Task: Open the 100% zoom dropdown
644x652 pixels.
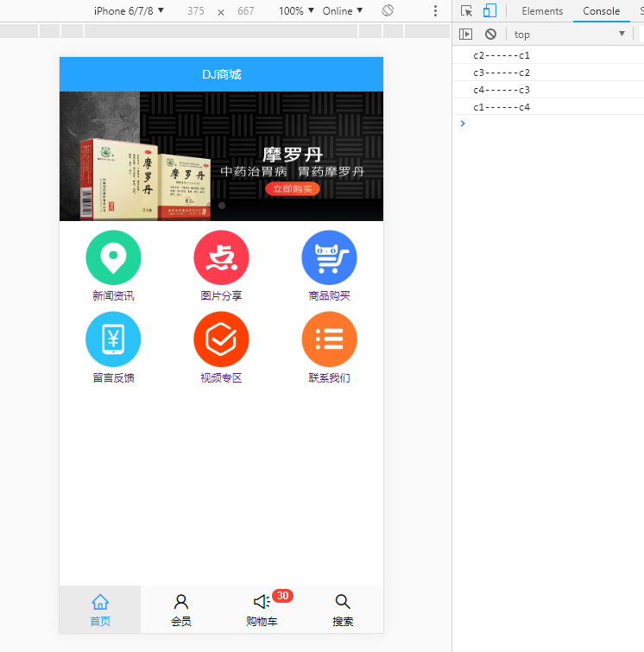Action: (296, 11)
